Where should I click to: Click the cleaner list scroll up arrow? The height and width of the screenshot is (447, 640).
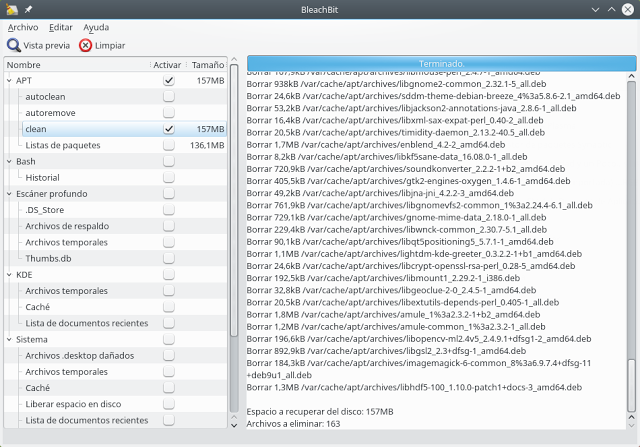[234, 59]
